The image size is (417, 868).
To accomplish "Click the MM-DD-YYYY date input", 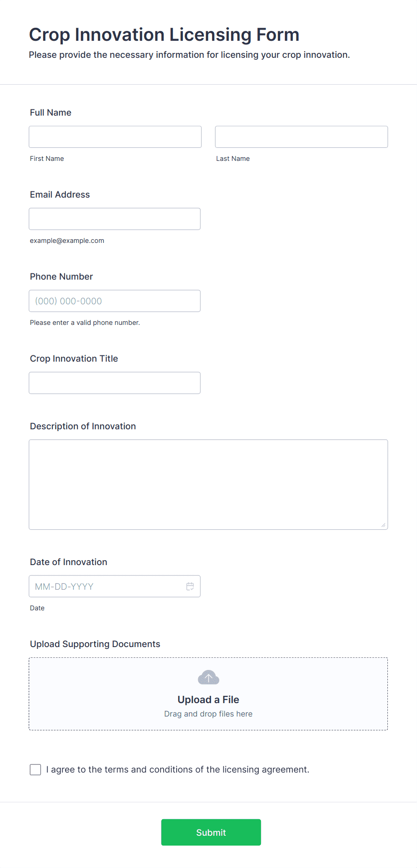I will click(115, 586).
